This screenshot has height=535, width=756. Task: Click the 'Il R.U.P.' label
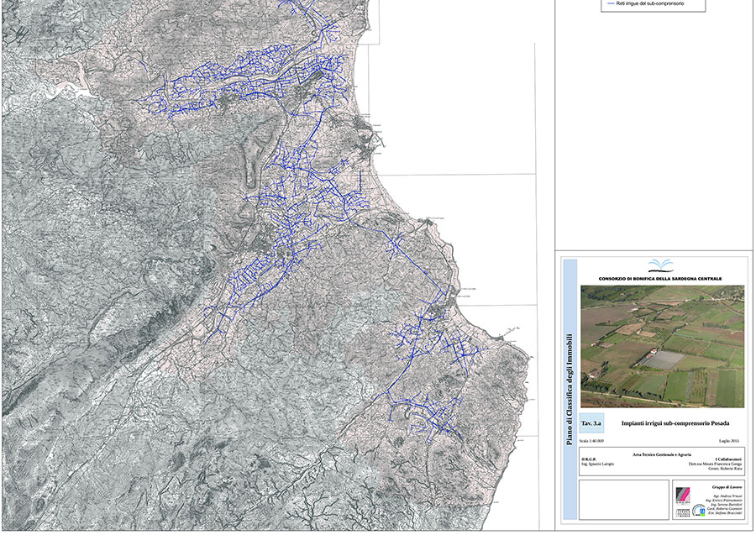tap(589, 459)
